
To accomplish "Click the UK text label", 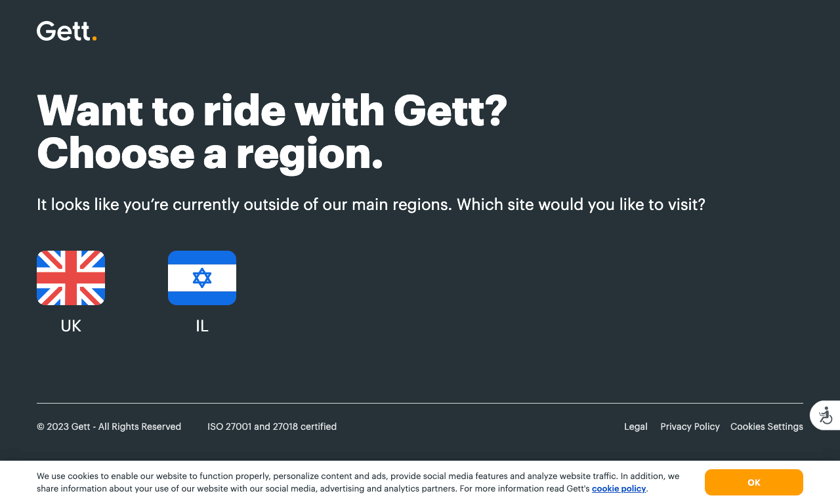I will [x=71, y=326].
